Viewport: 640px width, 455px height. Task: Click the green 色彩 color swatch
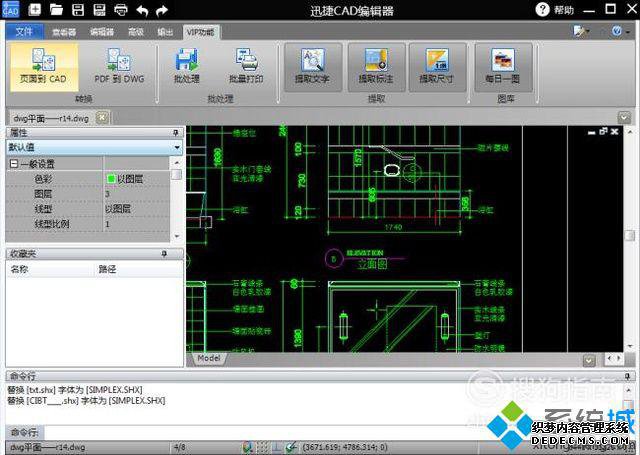click(x=110, y=178)
